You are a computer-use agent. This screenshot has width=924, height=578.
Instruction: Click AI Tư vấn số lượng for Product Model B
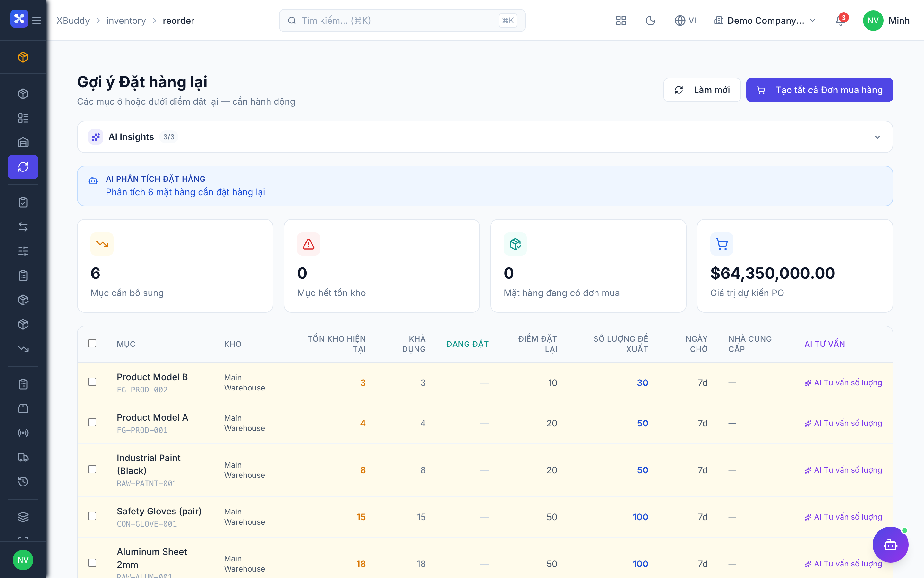coord(843,383)
